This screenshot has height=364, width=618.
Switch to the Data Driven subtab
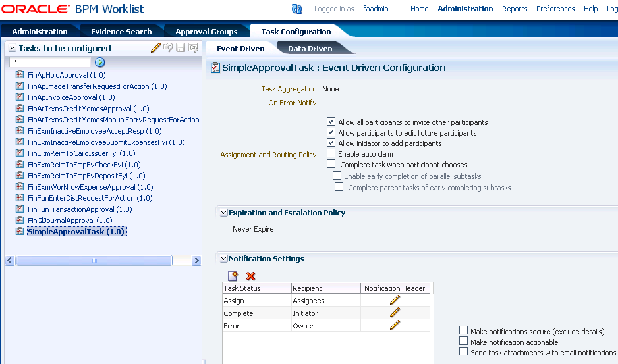coord(310,49)
